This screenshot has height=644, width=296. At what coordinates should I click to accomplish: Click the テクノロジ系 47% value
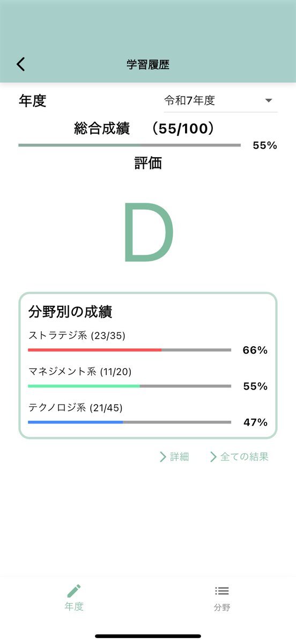pyautogui.click(x=255, y=422)
